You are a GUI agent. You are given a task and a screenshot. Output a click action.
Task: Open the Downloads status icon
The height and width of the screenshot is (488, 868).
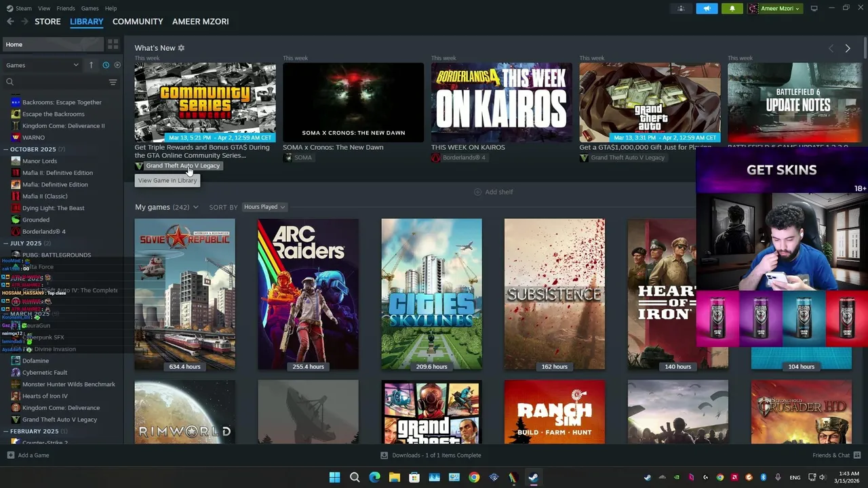tap(384, 455)
